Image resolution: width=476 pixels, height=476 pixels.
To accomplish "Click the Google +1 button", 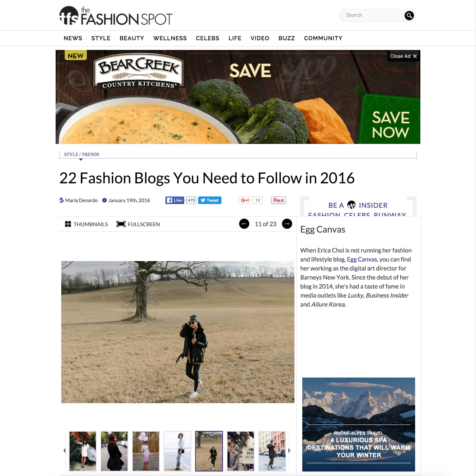I will [245, 200].
